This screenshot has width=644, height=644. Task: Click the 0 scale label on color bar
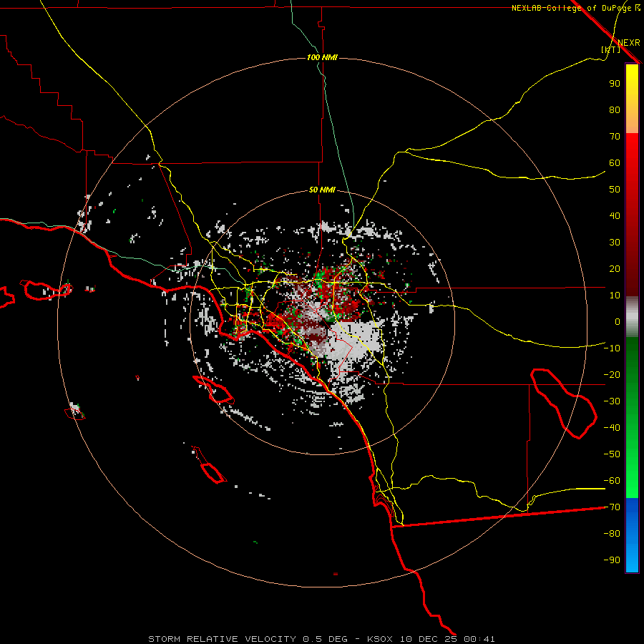click(x=618, y=321)
